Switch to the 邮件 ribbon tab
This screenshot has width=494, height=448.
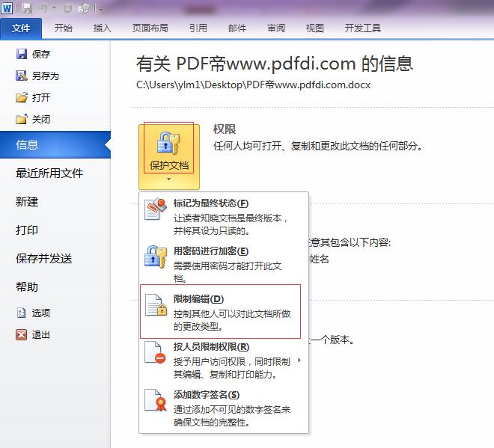point(237,28)
